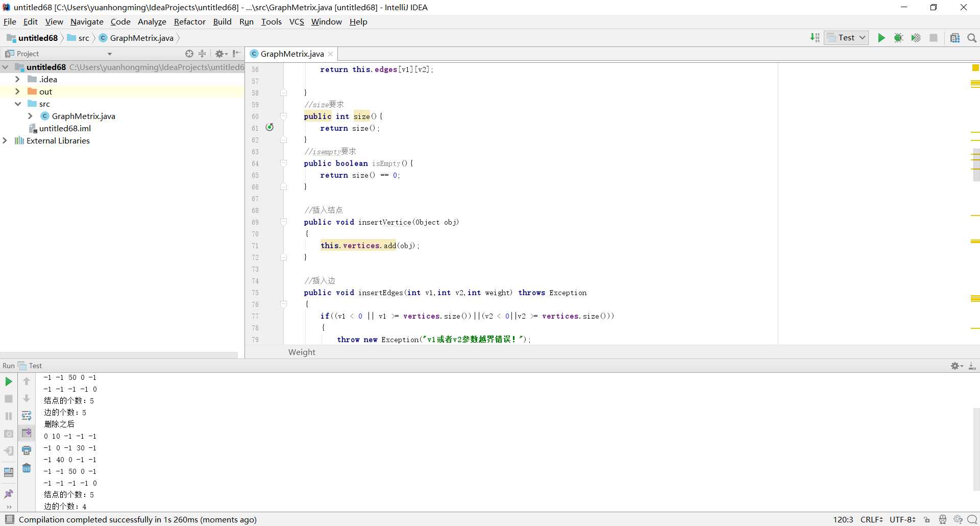Open the File menu

point(10,21)
